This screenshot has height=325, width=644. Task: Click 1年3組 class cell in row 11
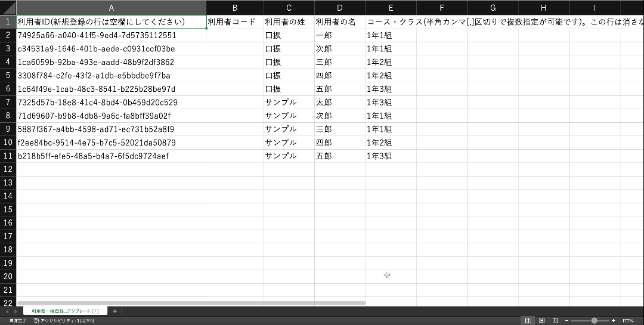[x=391, y=156]
